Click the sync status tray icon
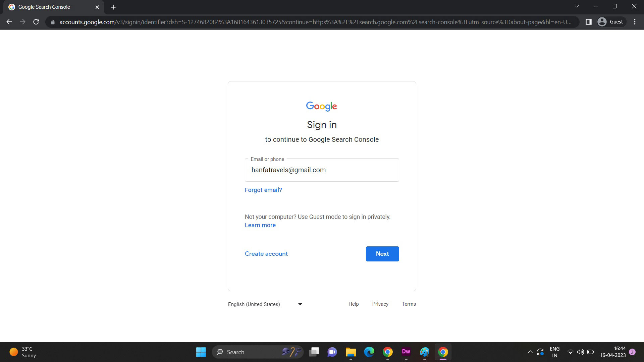Screen dimensions: 644x362 pos(540,352)
